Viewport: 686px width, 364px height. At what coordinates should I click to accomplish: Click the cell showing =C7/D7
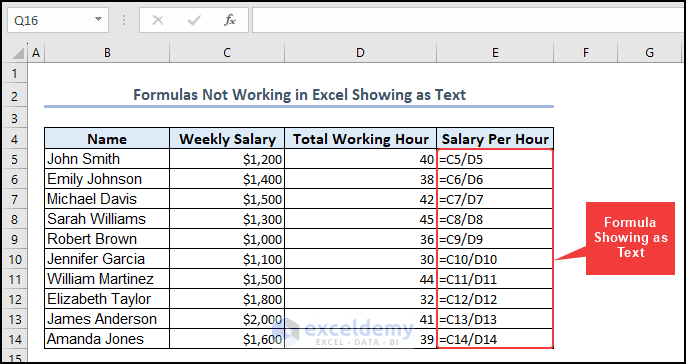[495, 199]
